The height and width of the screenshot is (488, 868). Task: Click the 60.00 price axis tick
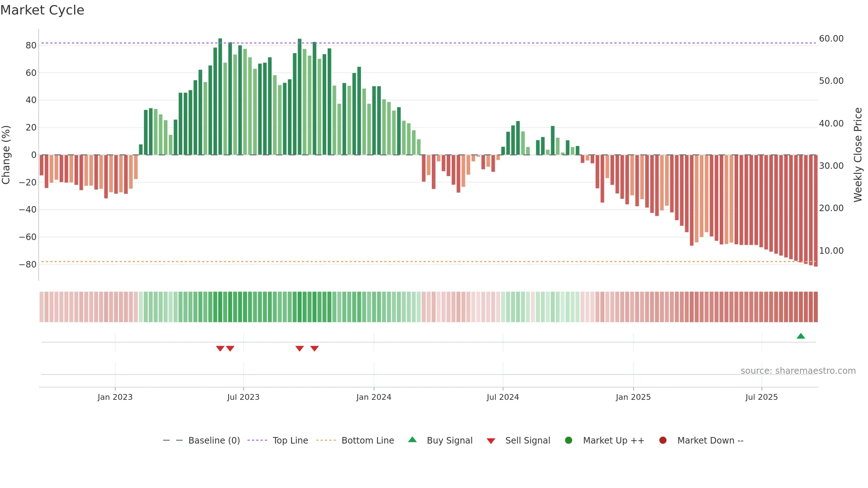tap(831, 38)
